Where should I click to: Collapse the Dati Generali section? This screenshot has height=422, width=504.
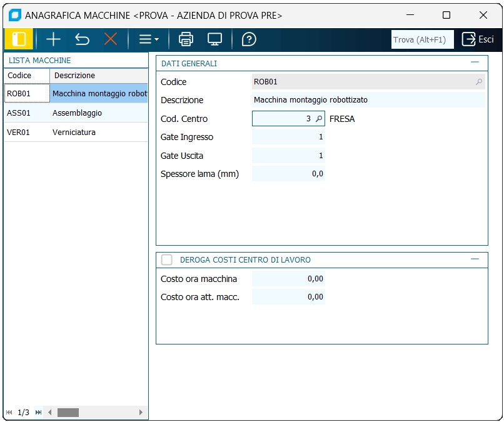click(x=475, y=63)
